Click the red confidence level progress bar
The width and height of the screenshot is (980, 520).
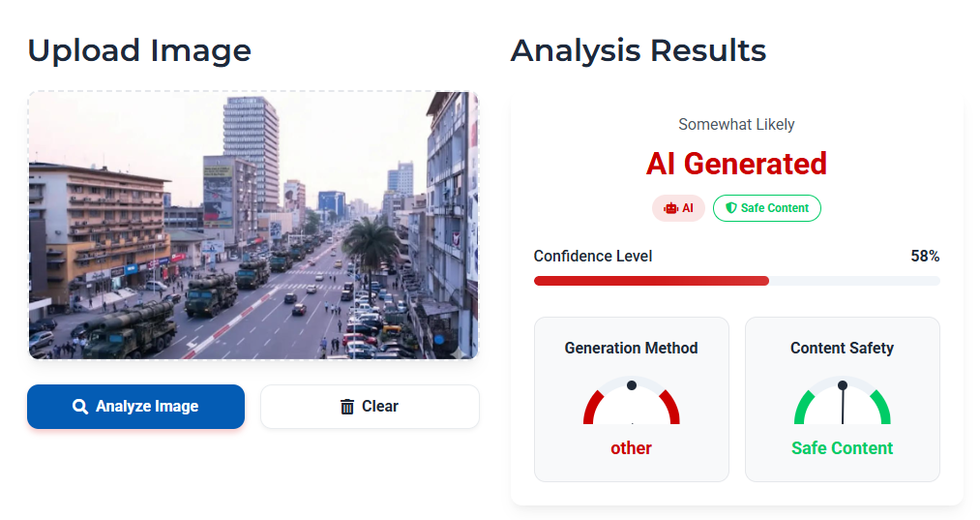point(651,281)
